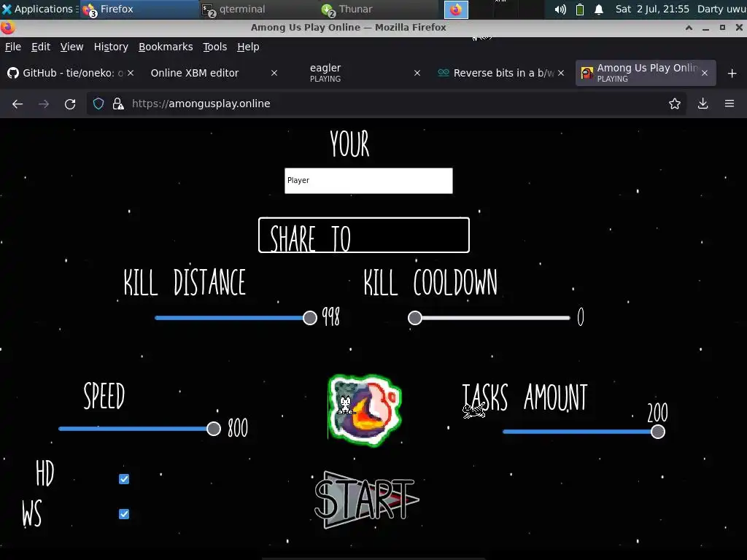Close the Among Us Play Online tab
Viewport: 747px width, 560px height.
coord(705,73)
